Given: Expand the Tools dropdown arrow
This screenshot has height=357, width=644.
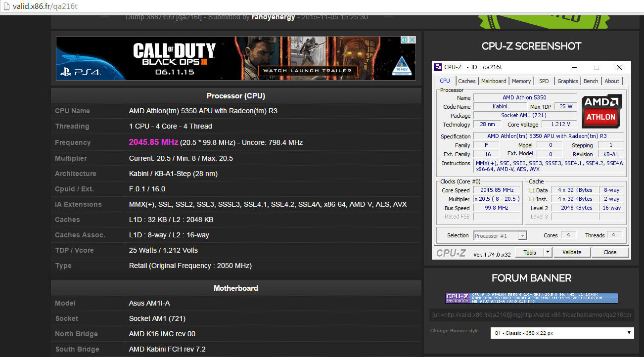Looking at the screenshot, I should point(548,252).
